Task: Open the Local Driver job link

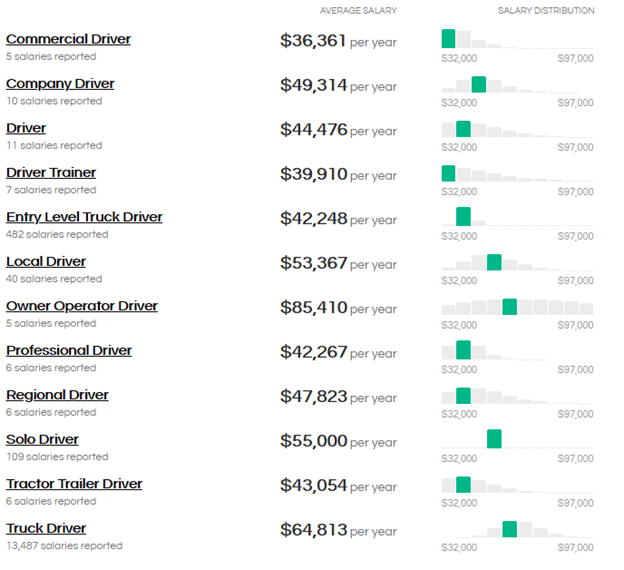Action: (46, 262)
